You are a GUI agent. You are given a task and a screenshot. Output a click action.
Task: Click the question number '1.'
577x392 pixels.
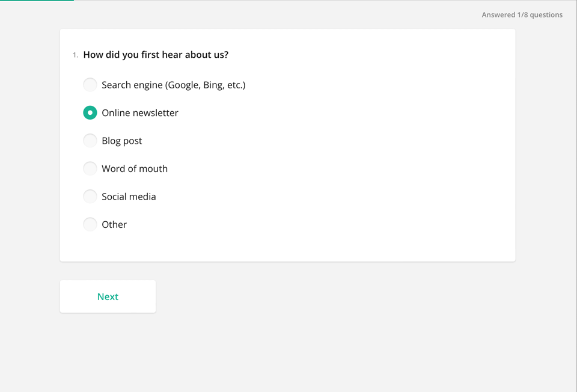75,55
